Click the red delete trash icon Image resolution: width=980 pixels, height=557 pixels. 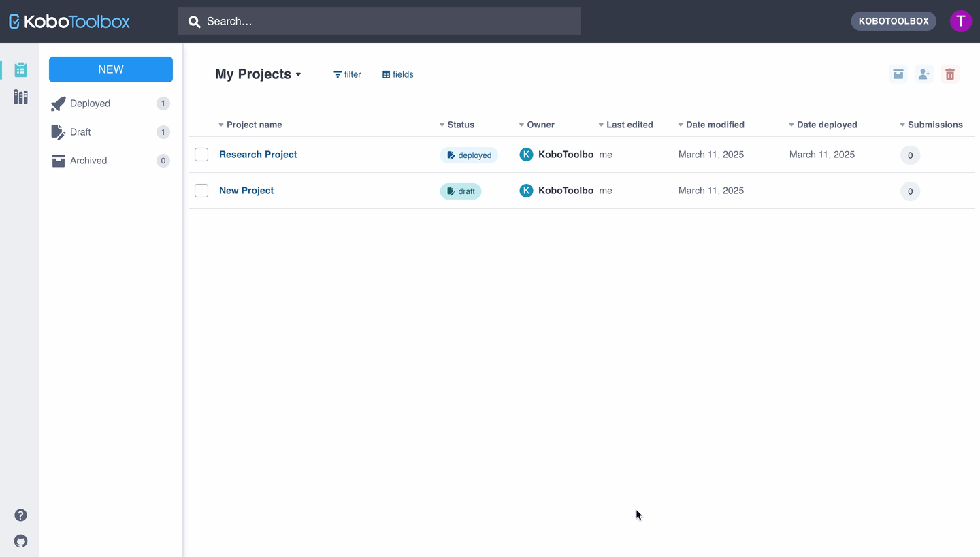[x=950, y=74]
